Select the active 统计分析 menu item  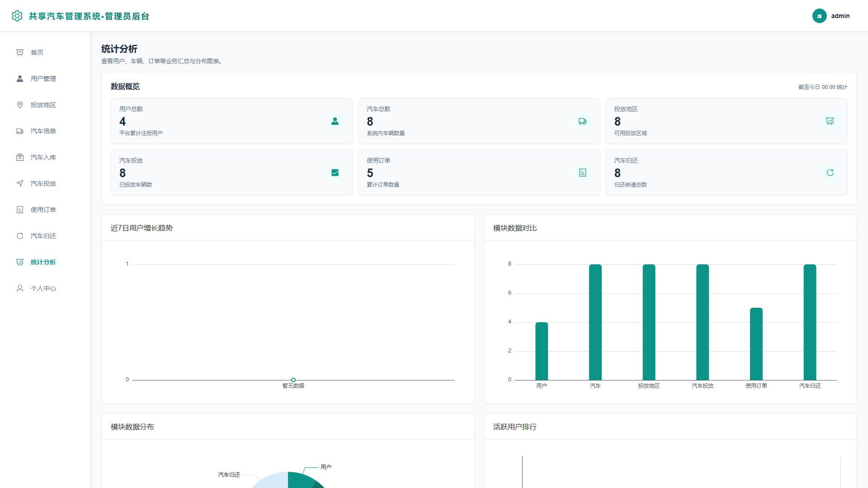[x=45, y=262]
